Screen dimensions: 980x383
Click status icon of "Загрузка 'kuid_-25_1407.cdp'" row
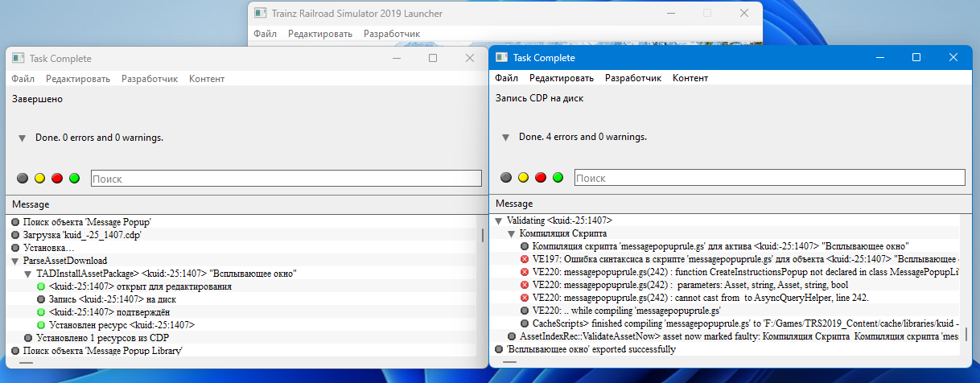tap(16, 234)
